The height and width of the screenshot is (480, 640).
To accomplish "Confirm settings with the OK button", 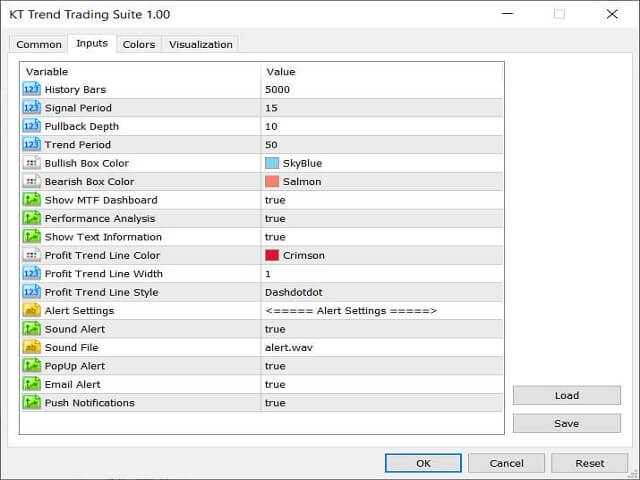I will coord(423,463).
